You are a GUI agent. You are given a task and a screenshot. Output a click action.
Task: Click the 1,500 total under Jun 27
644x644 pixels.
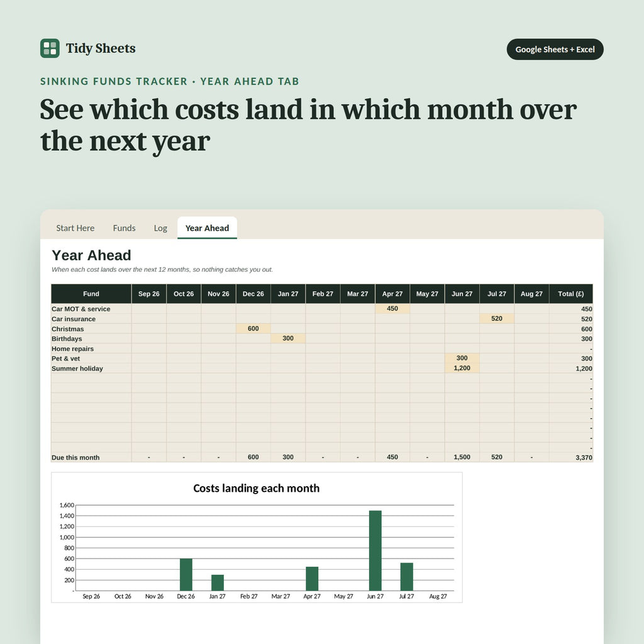tap(462, 457)
